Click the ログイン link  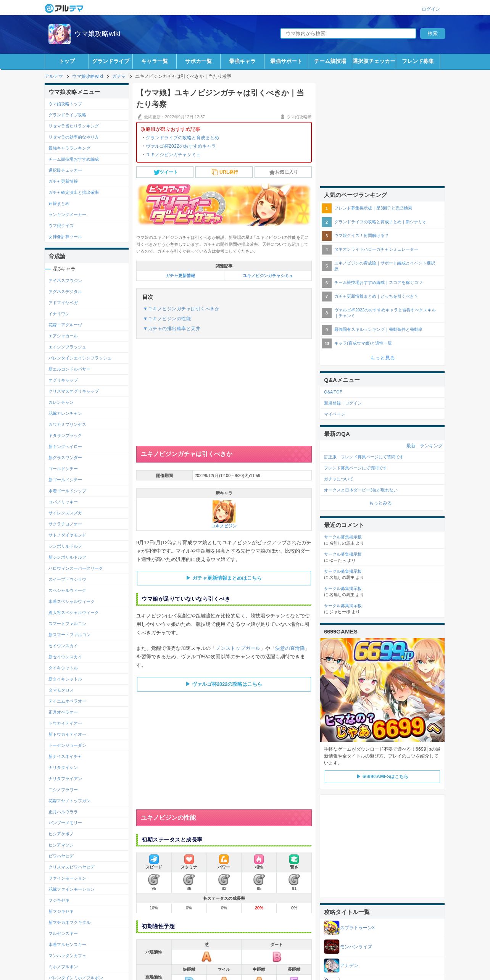tap(431, 9)
